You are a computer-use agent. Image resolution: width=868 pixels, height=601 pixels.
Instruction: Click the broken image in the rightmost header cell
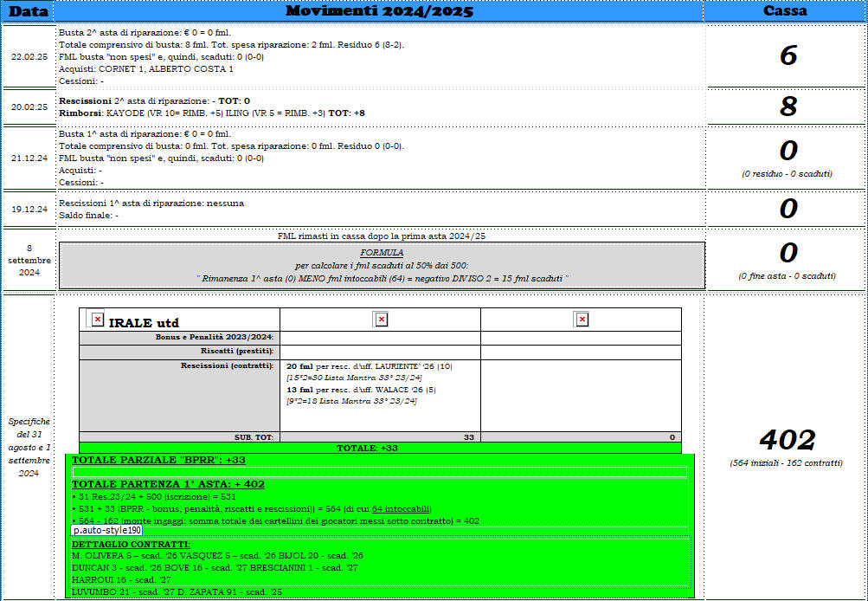(582, 320)
